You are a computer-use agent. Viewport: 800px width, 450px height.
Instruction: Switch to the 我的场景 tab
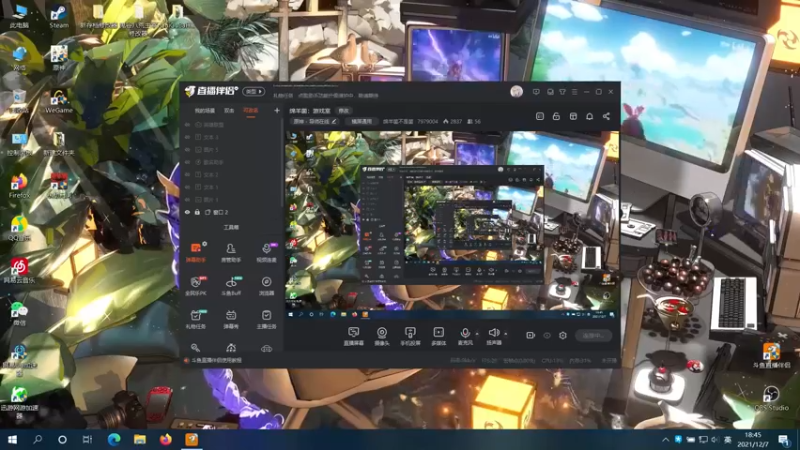pos(205,110)
